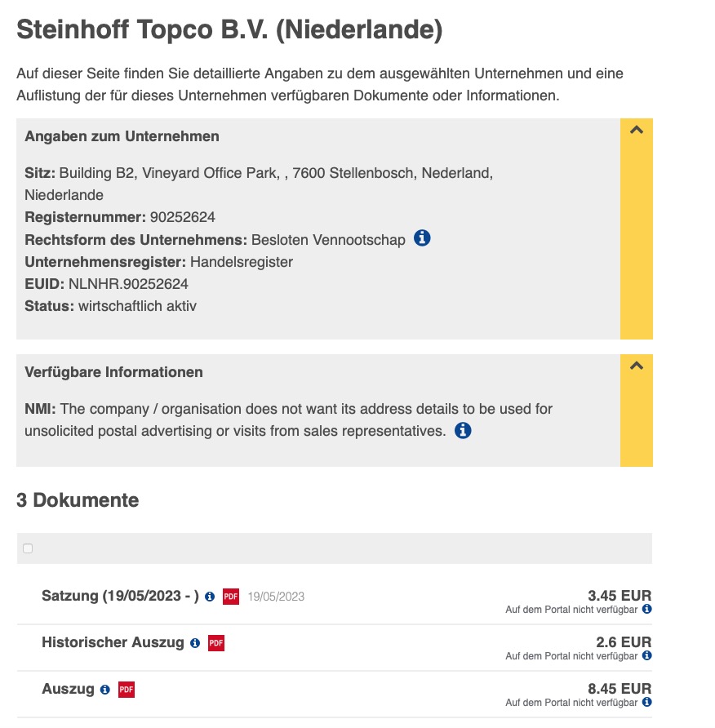Screen dimensions: 715x728
Task: Click availability info icon under 8.45 EUR
Action: pos(646,702)
